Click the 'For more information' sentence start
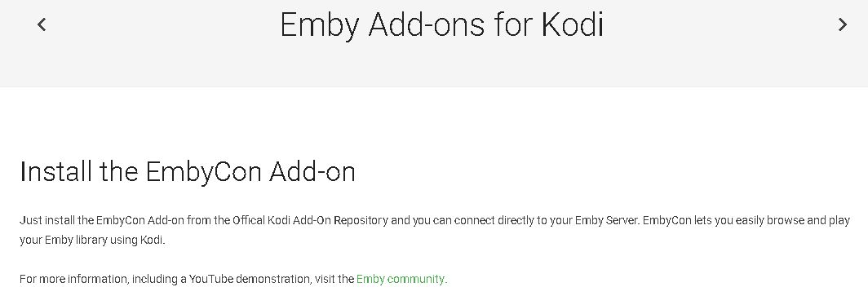Screen dimensions: 868x296 [x=73, y=279]
